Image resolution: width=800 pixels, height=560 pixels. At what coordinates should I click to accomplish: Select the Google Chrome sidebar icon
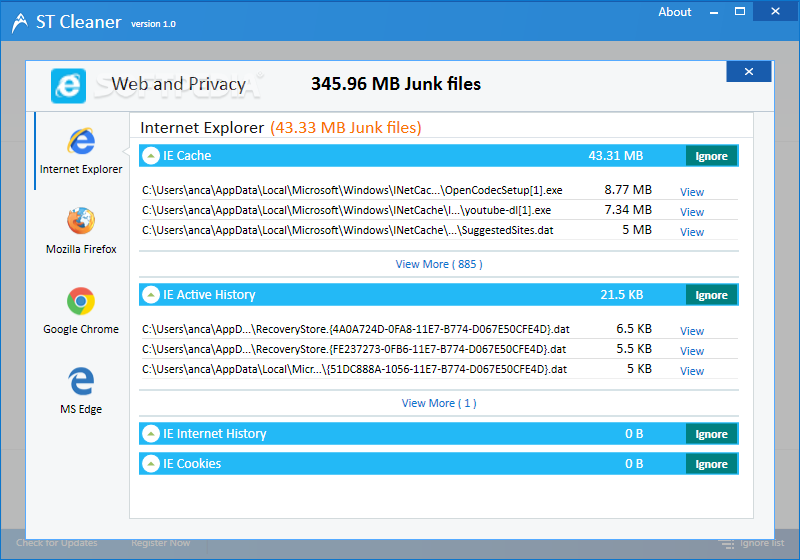[x=81, y=301]
